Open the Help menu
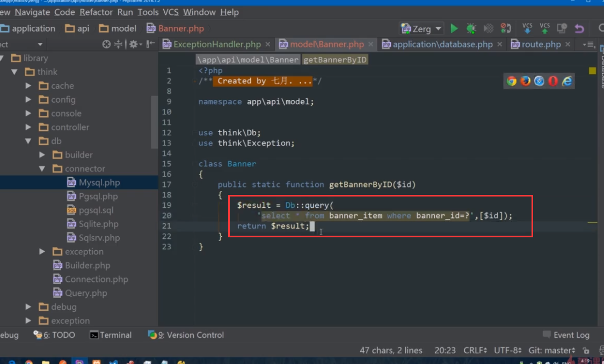This screenshot has width=604, height=364. pos(229,12)
